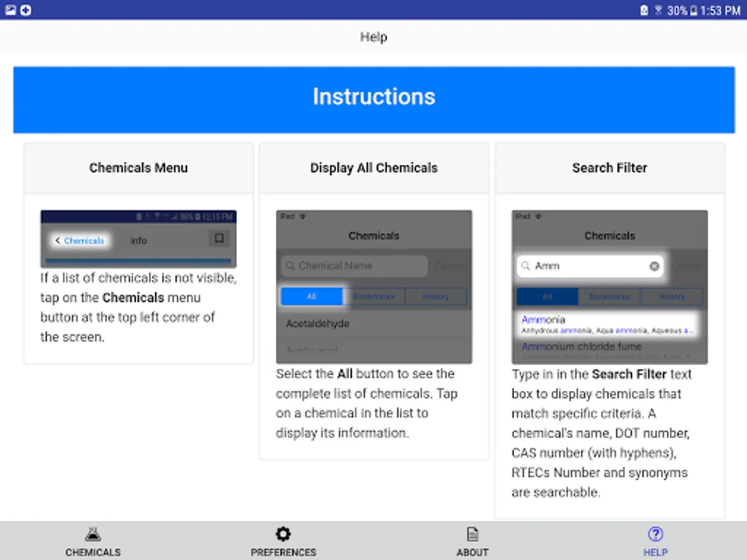Click Bookmarks segment in Display All screenshot
This screenshot has width=747, height=560.
pyautogui.click(x=374, y=297)
